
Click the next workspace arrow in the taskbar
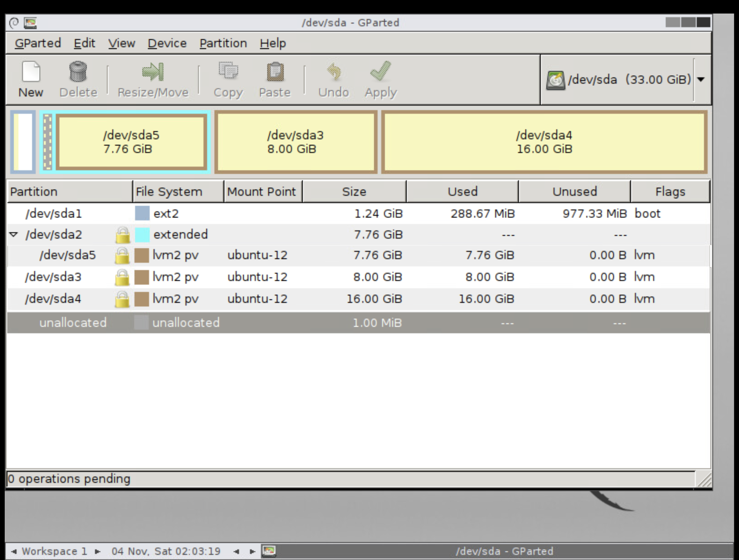point(99,551)
